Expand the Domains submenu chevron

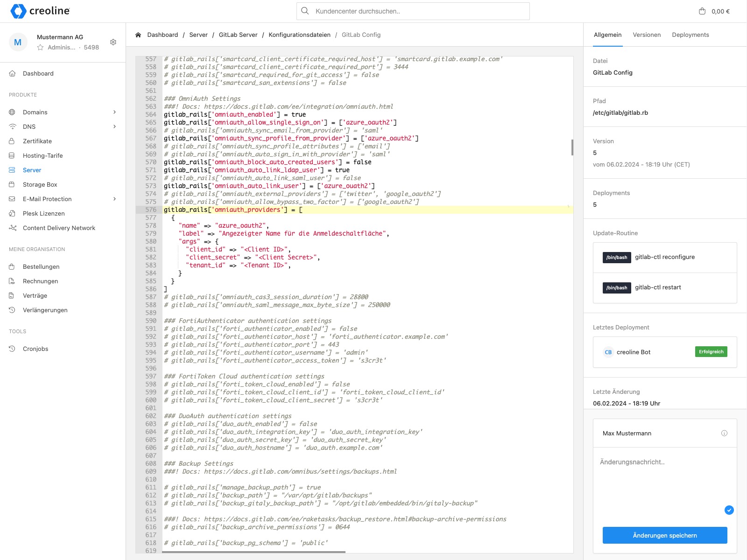tap(114, 112)
